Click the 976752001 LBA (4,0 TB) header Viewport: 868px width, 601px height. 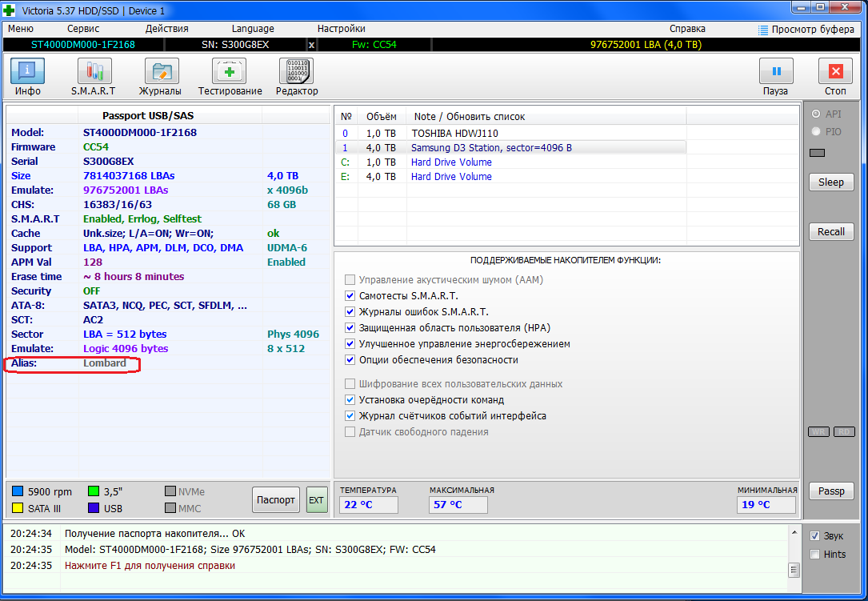(x=646, y=45)
